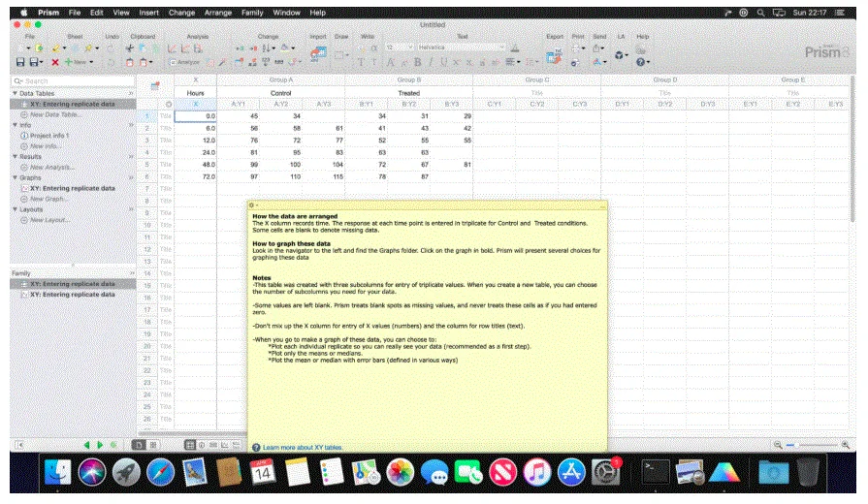
Task: Click the zoom out magnifier icon
Action: tap(778, 445)
